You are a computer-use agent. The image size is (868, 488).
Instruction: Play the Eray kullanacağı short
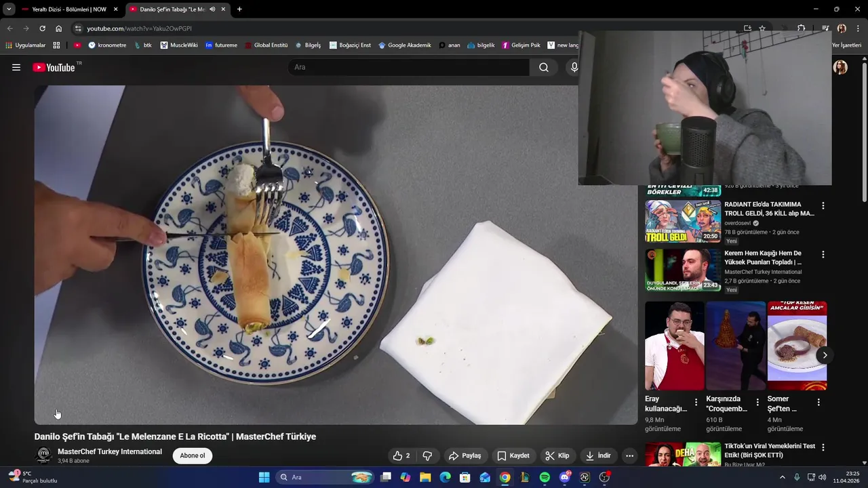pos(675,346)
